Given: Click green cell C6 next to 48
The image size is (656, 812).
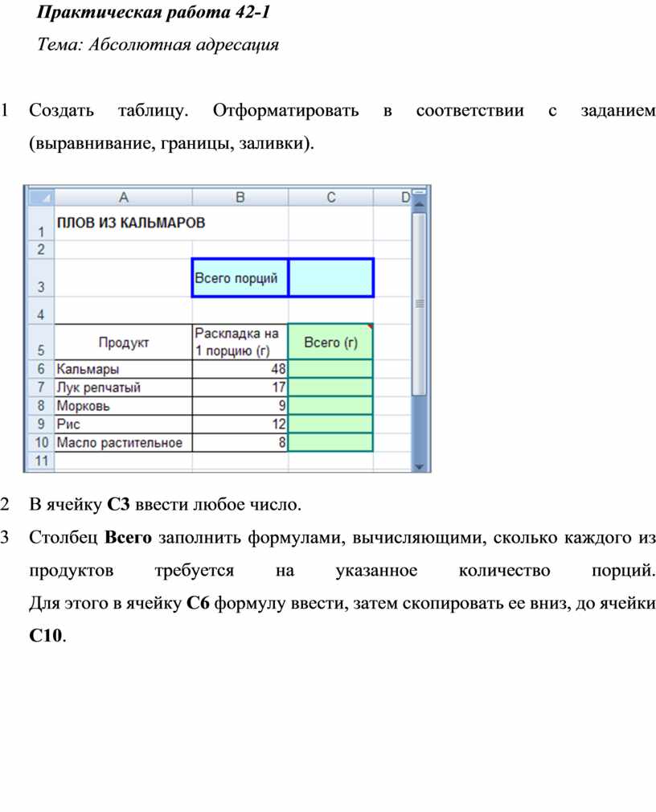Looking at the screenshot, I should pos(331,368).
